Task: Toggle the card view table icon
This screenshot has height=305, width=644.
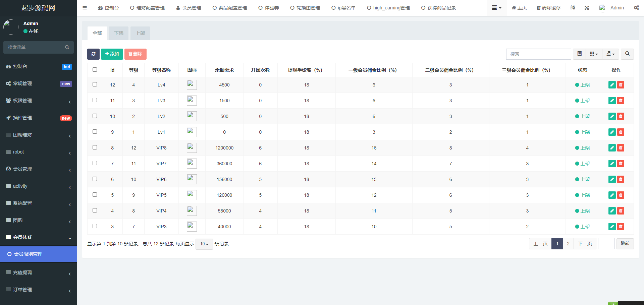Action: pos(579,54)
